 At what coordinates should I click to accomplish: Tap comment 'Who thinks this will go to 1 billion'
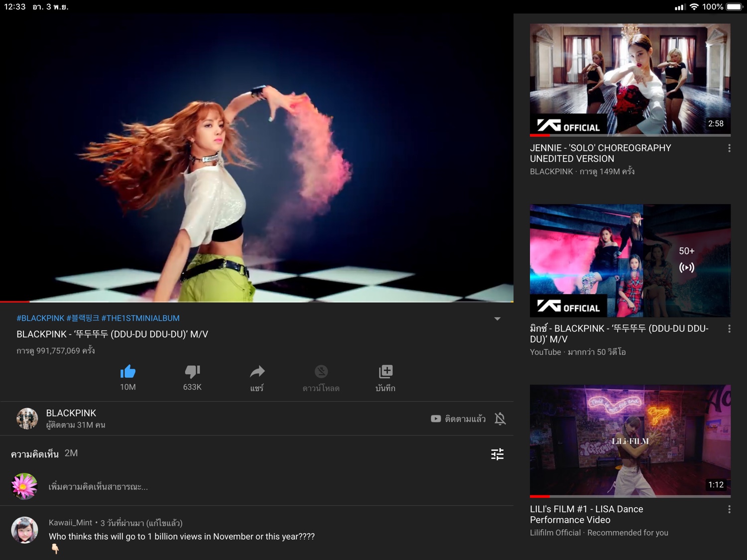(x=182, y=537)
